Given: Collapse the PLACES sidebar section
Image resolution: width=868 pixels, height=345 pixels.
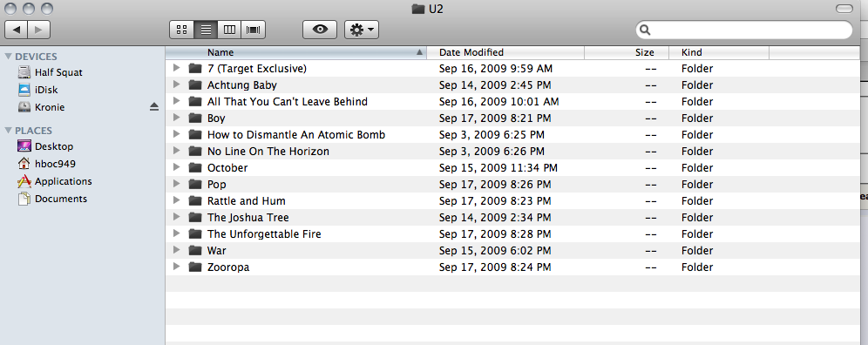Looking at the screenshot, I should (x=9, y=131).
